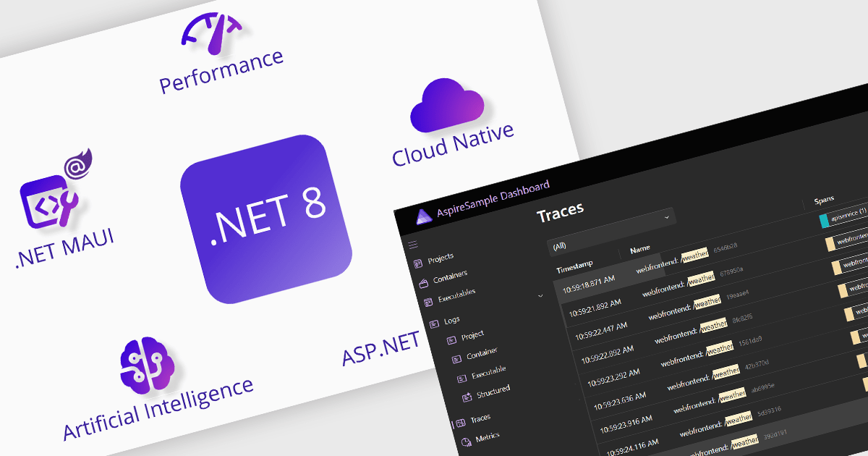
Task: Click the Cloud Native label
Action: tap(453, 143)
